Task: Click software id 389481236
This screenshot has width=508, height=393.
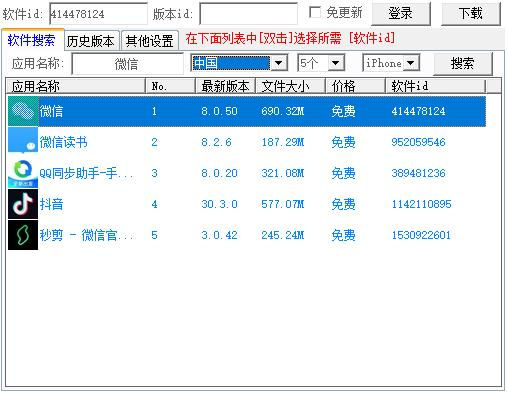Action: (x=418, y=173)
